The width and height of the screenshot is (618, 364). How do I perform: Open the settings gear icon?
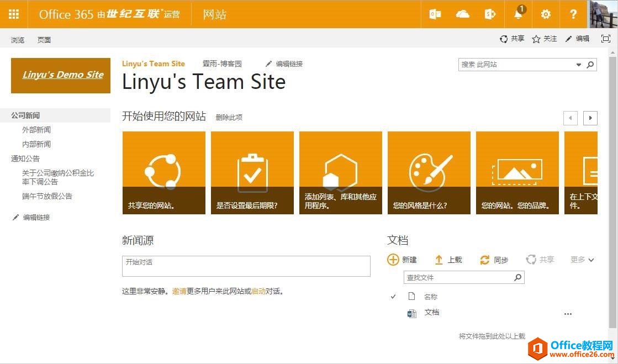(546, 14)
